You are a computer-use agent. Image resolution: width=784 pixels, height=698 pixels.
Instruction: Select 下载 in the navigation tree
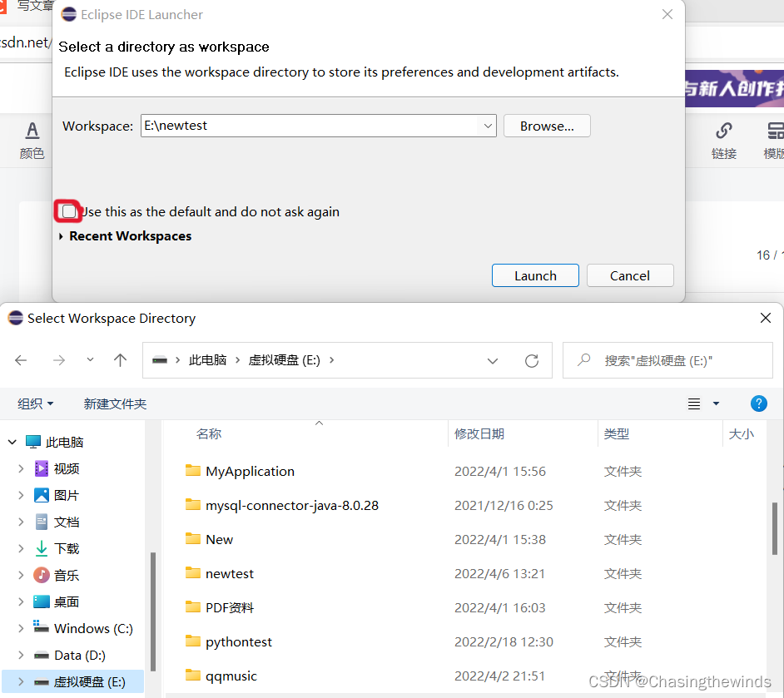(x=67, y=548)
